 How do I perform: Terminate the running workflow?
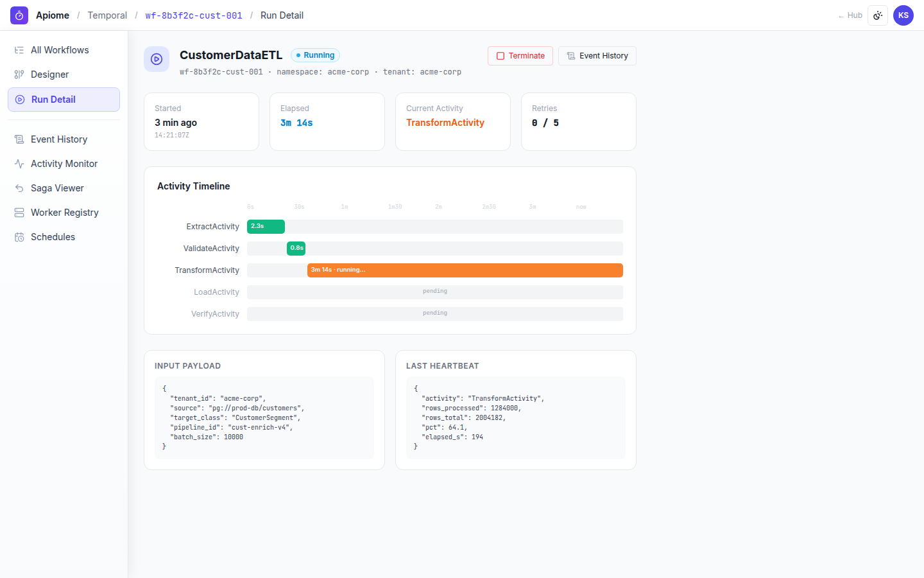[x=520, y=56]
